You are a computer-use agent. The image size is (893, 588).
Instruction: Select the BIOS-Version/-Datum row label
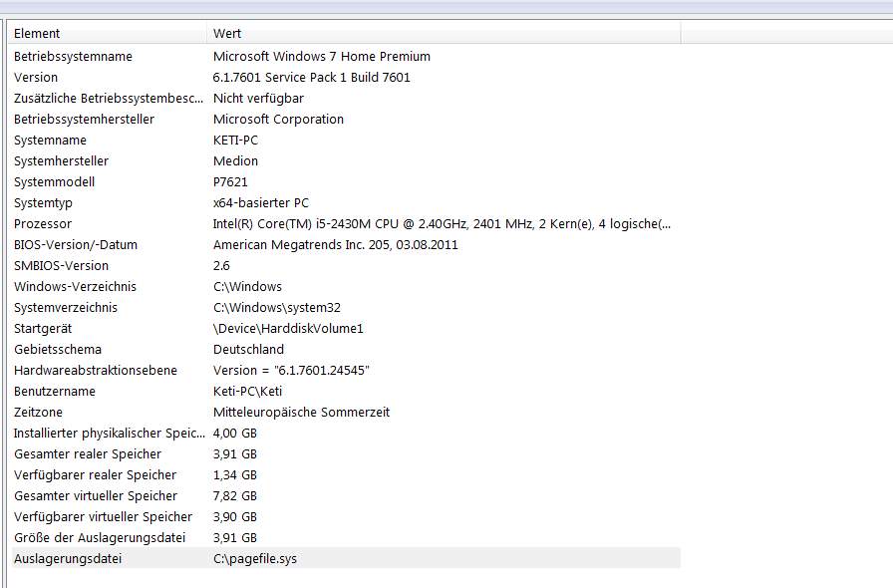click(x=76, y=245)
